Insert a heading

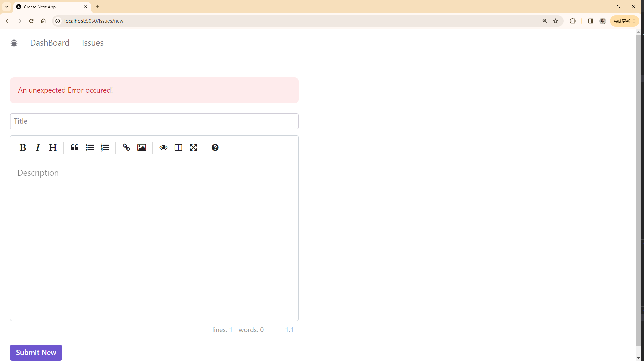pos(53,147)
